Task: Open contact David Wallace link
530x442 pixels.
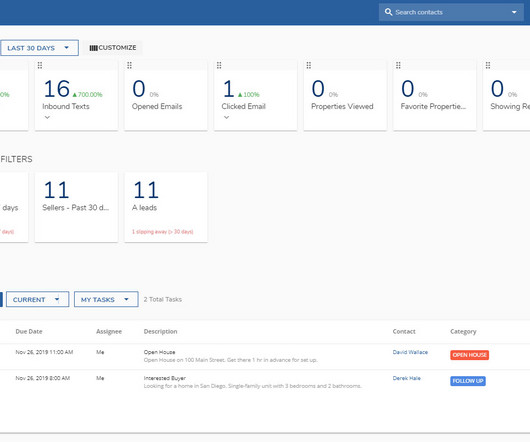Action: pos(410,352)
